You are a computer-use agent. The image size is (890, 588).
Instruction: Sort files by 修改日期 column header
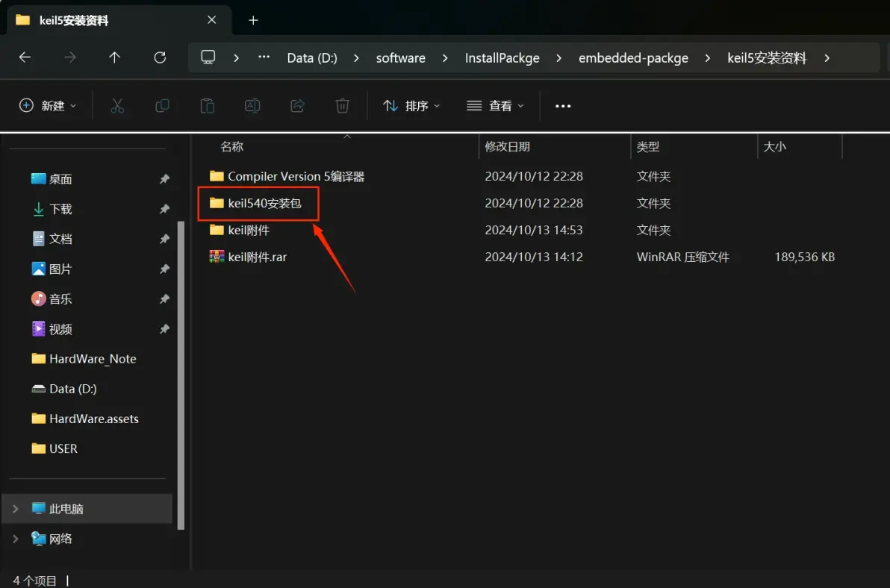point(508,147)
